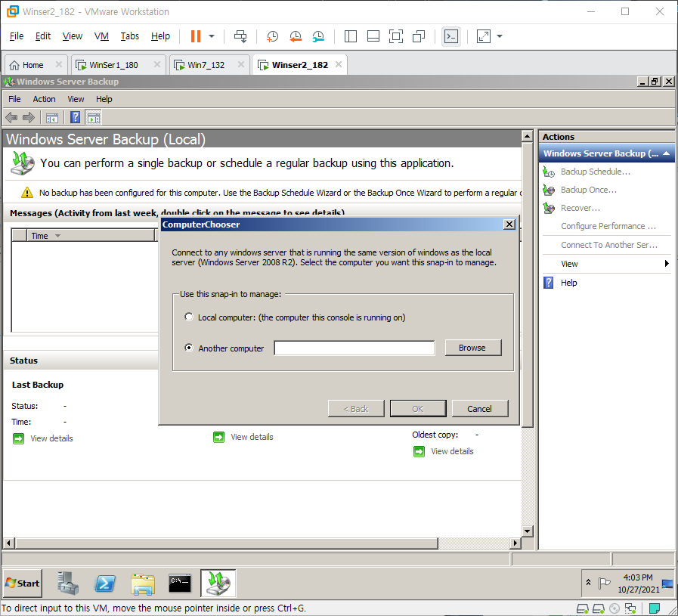Pause the virtual machine from VMware toolbar
The image size is (678, 616).
click(x=196, y=36)
